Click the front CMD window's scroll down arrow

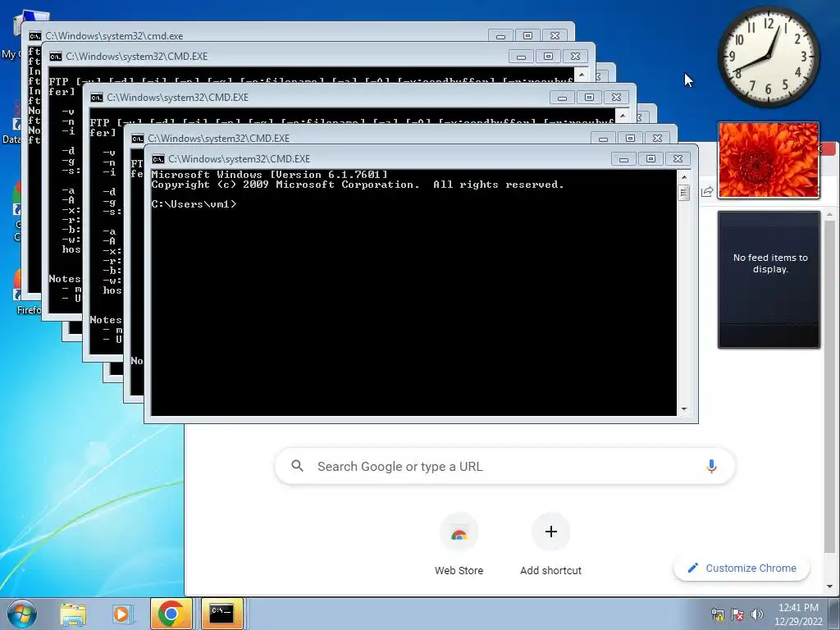pos(683,409)
